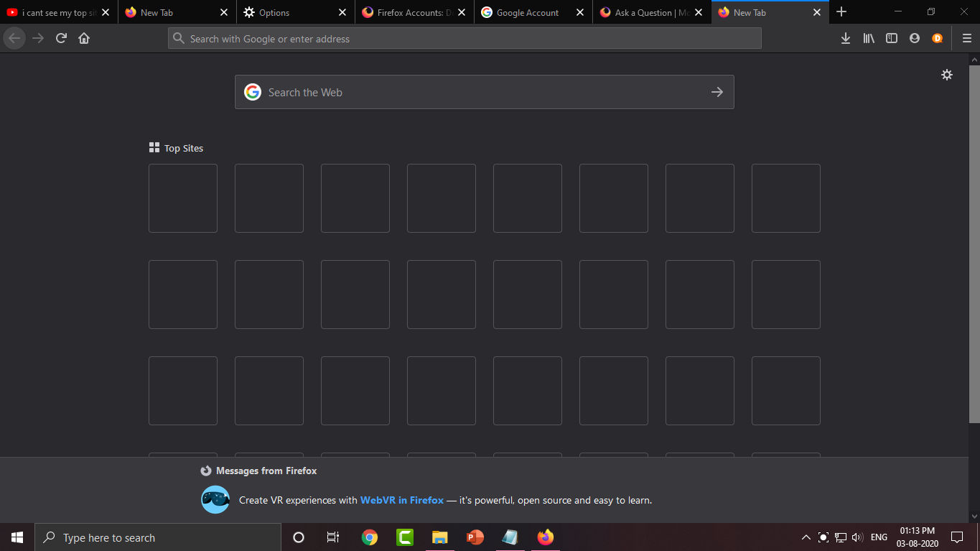Toggle the sidebar view icon
This screenshot has height=551, width=980.
click(892, 39)
